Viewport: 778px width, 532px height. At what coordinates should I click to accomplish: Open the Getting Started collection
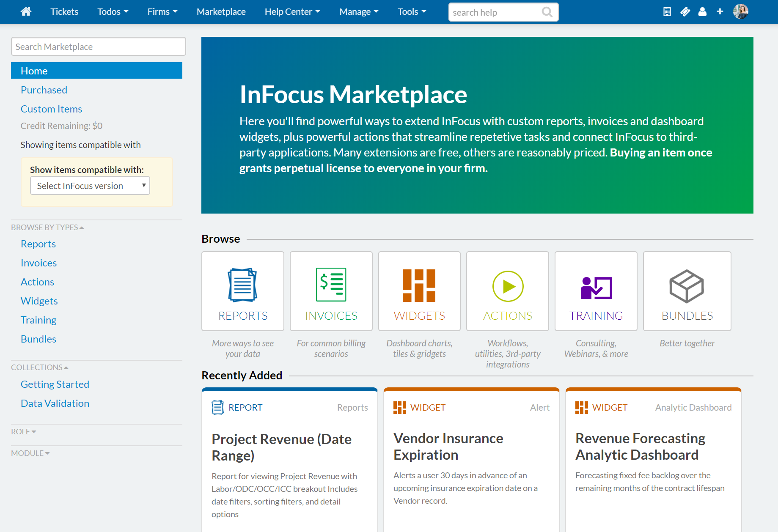pos(55,384)
